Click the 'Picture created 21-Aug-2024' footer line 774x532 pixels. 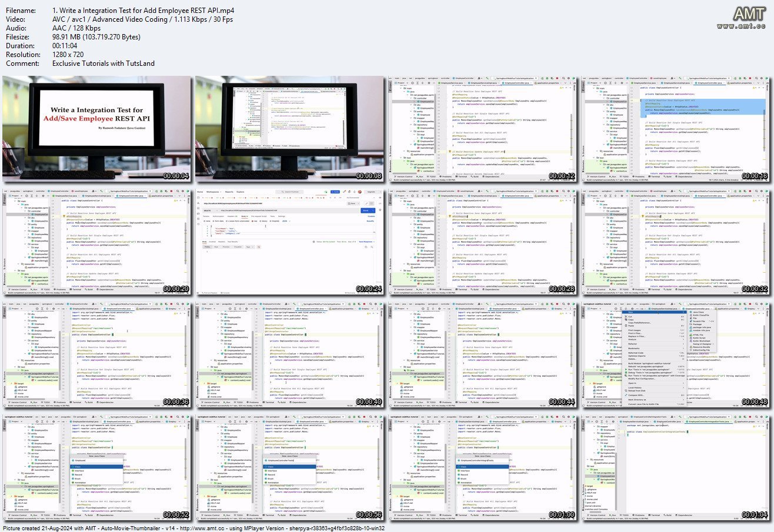tap(193, 528)
